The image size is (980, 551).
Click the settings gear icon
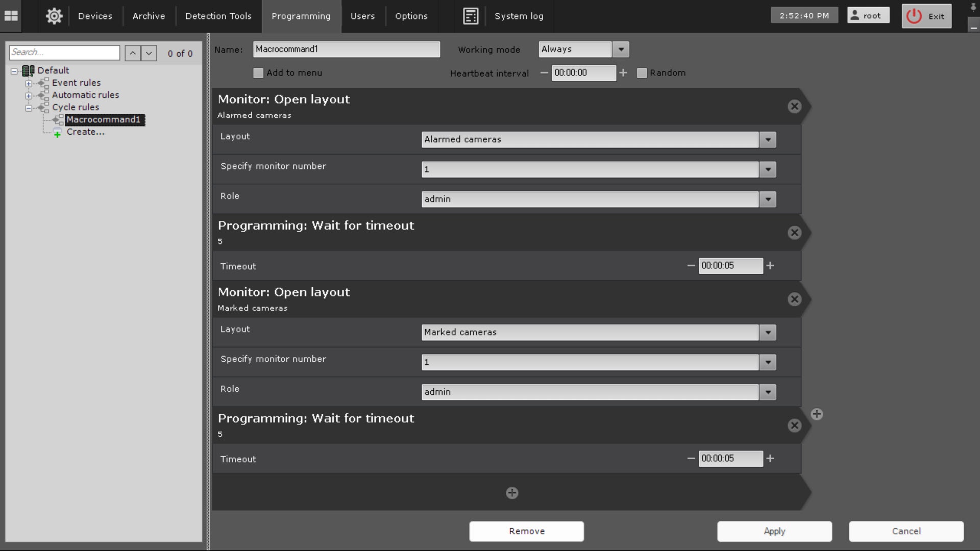54,16
